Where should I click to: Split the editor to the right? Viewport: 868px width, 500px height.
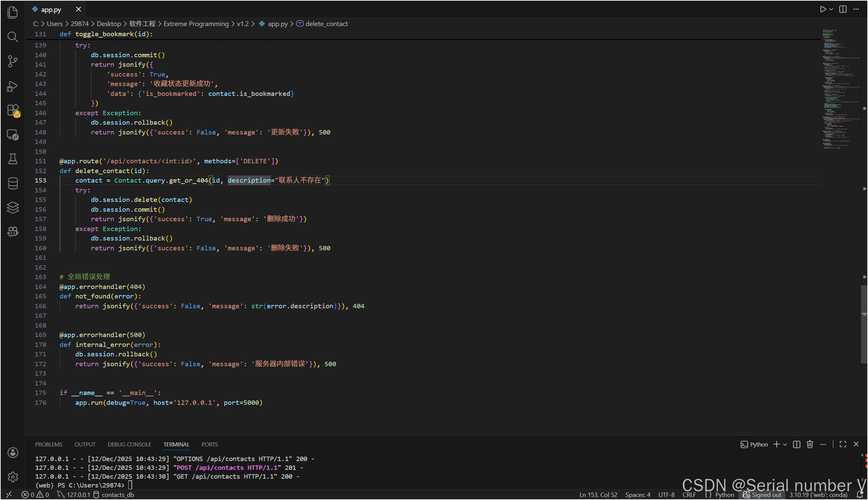(843, 9)
